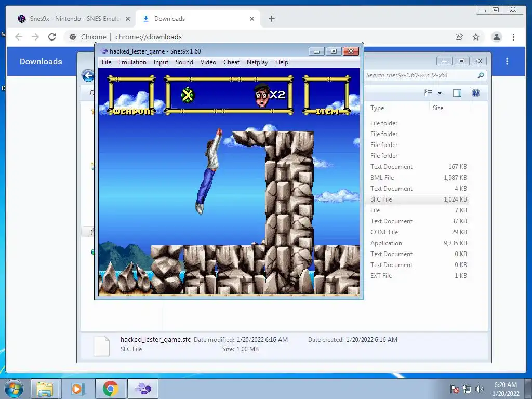Open the Chrome profile avatar
The image size is (532, 399).
(496, 37)
